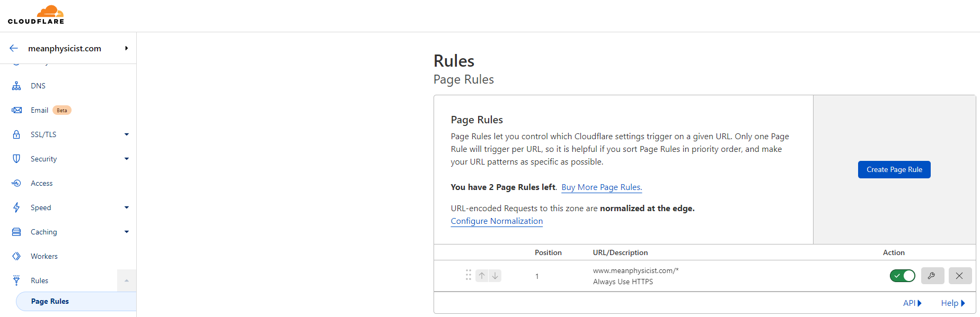The image size is (980, 317).
Task: Click the Email envelope icon
Action: coord(16,110)
